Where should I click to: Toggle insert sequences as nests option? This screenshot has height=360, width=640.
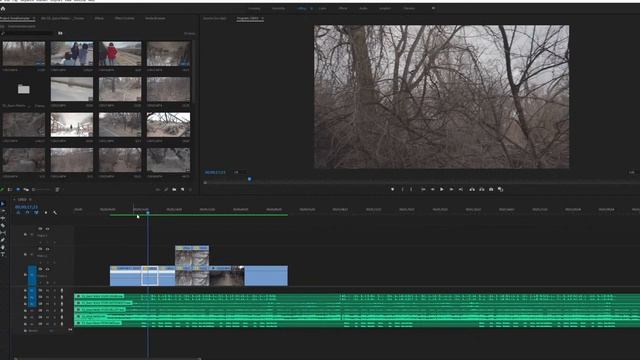coord(18,213)
